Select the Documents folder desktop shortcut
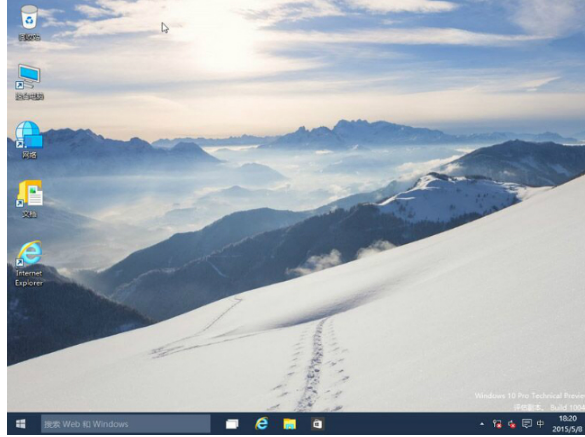 click(x=29, y=199)
